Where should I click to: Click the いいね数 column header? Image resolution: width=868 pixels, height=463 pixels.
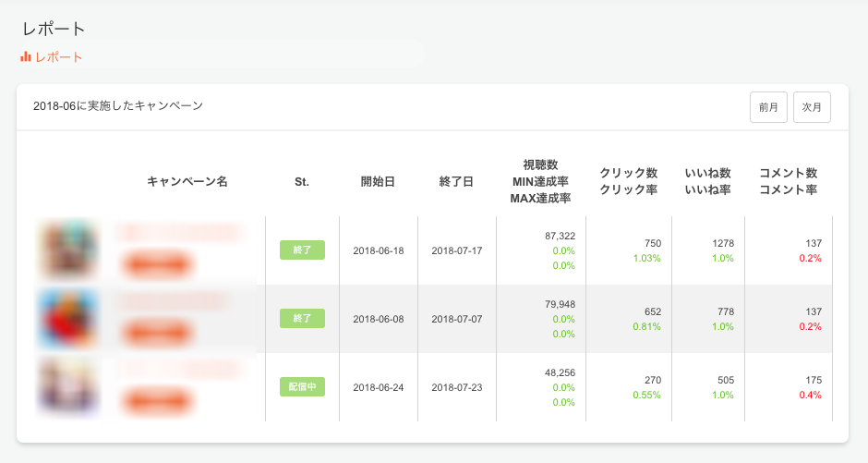708,174
